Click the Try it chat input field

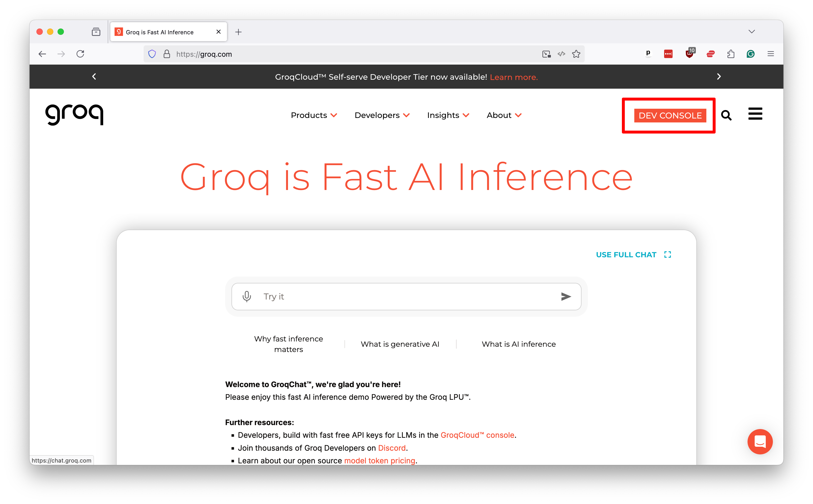tap(406, 296)
